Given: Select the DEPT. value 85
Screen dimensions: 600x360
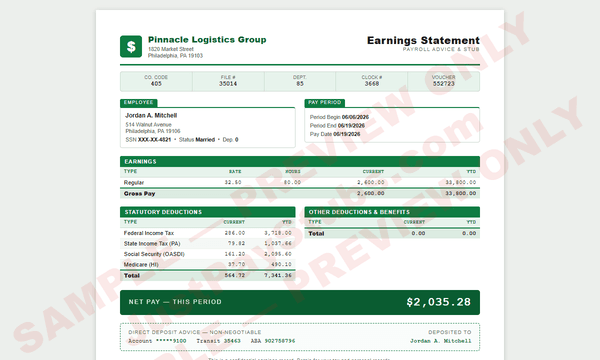Looking at the screenshot, I should pyautogui.click(x=300, y=83).
